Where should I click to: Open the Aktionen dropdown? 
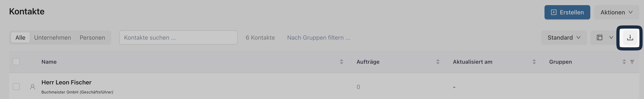click(617, 12)
